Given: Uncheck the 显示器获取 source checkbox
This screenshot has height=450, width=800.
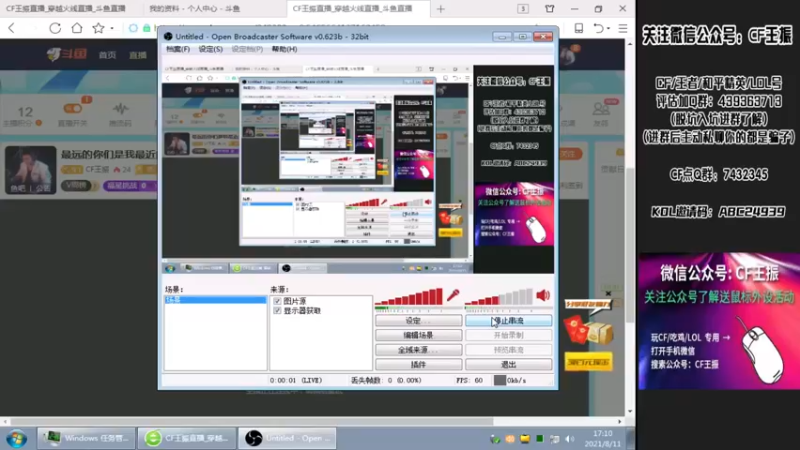Looking at the screenshot, I should (x=277, y=310).
